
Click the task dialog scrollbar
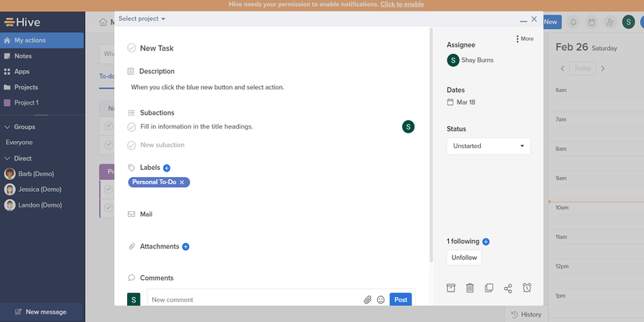[x=431, y=145]
